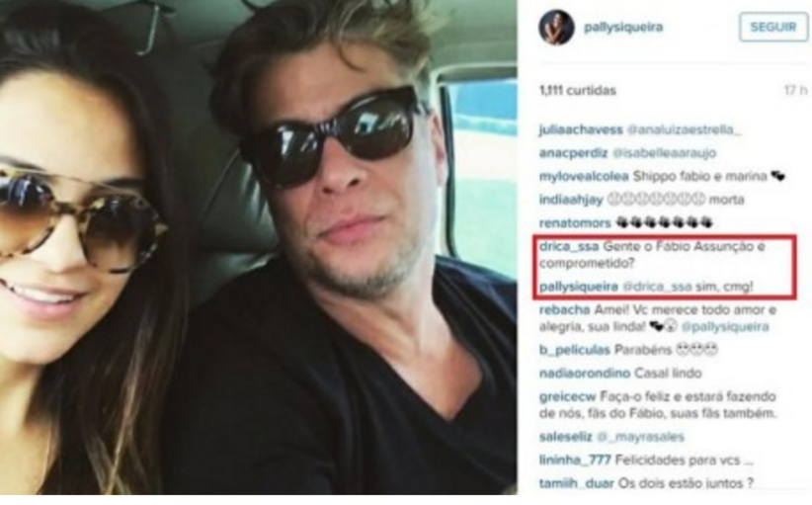Click the @_mayrasales mention

point(640,437)
